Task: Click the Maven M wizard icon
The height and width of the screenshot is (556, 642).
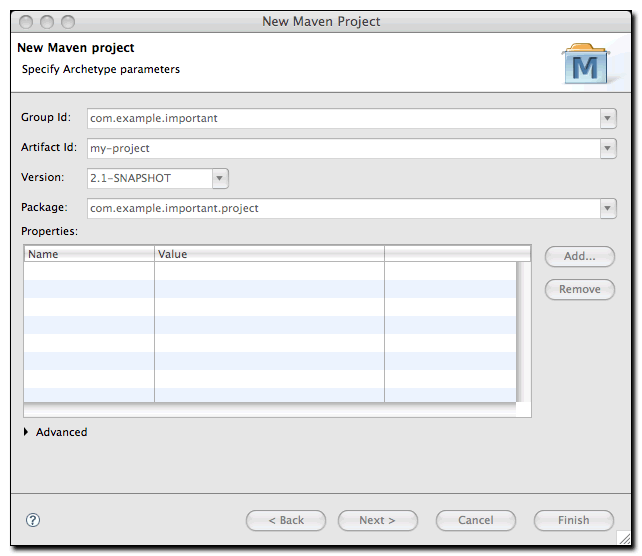Action: pyautogui.click(x=585, y=63)
